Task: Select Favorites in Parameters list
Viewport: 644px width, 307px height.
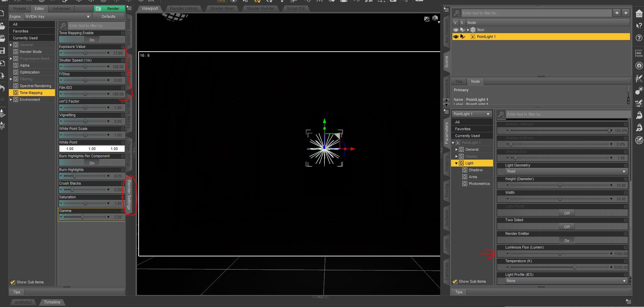Action: click(x=472, y=129)
